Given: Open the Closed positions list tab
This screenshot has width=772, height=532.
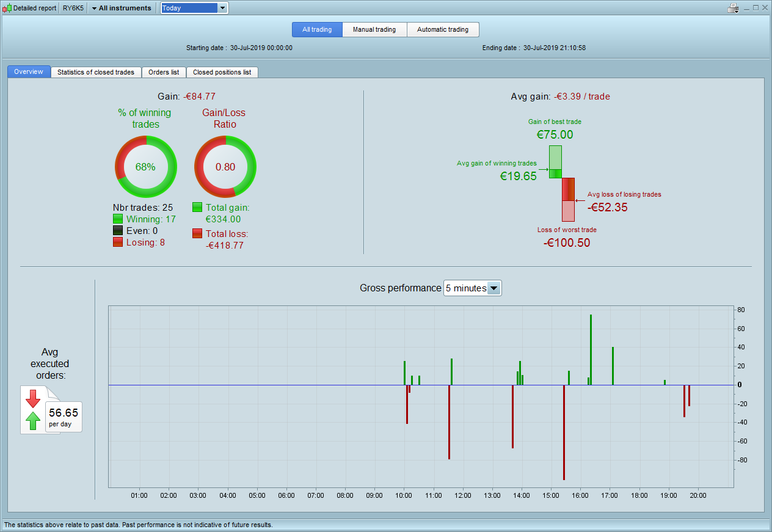Looking at the screenshot, I should coord(222,72).
